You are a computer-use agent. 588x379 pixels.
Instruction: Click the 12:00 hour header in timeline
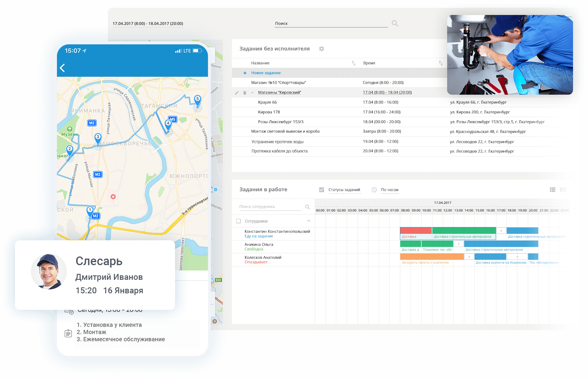coord(448,210)
